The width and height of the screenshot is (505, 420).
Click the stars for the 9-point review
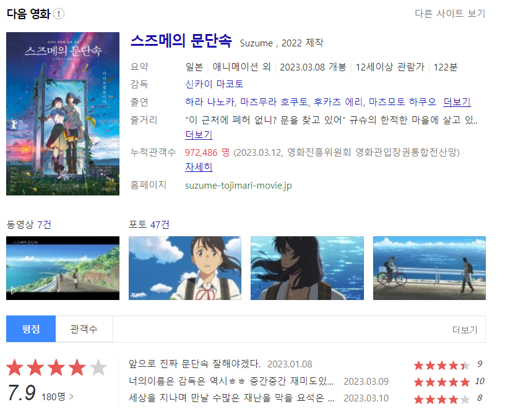coord(442,366)
